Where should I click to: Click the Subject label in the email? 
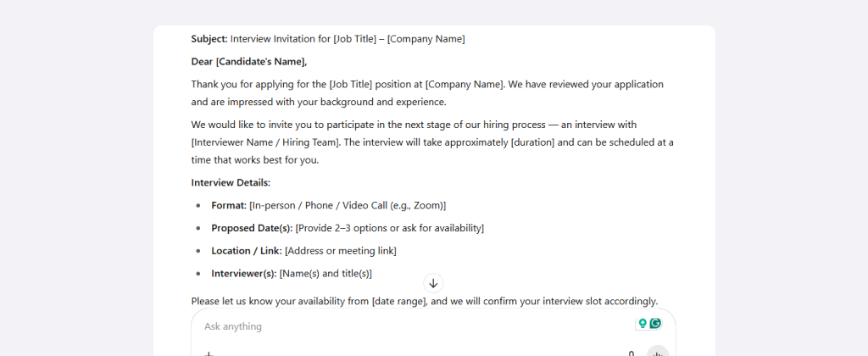click(209, 39)
